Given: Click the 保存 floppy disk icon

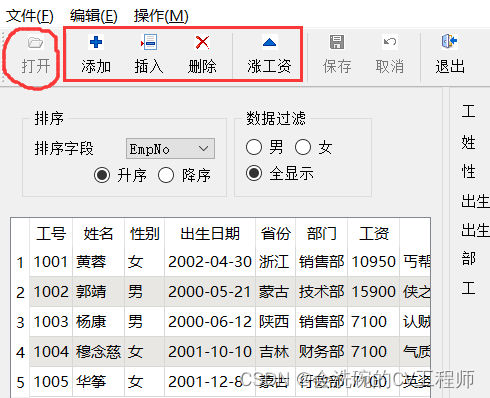Looking at the screenshot, I should (337, 42).
